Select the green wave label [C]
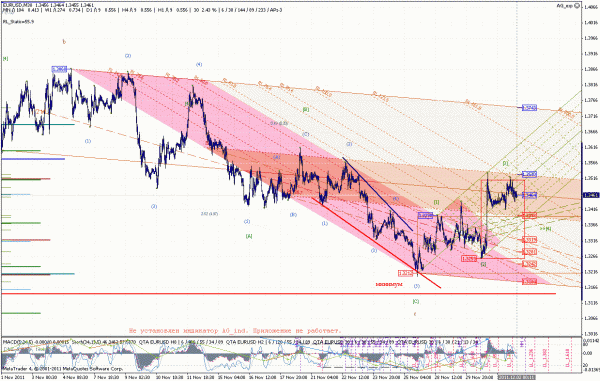The width and height of the screenshot is (600, 381). pyautogui.click(x=416, y=301)
